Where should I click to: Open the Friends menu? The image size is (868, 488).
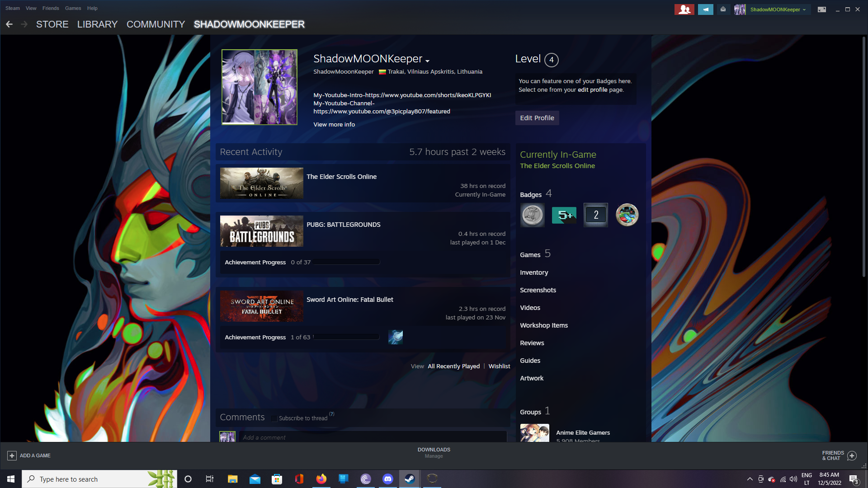coord(51,8)
